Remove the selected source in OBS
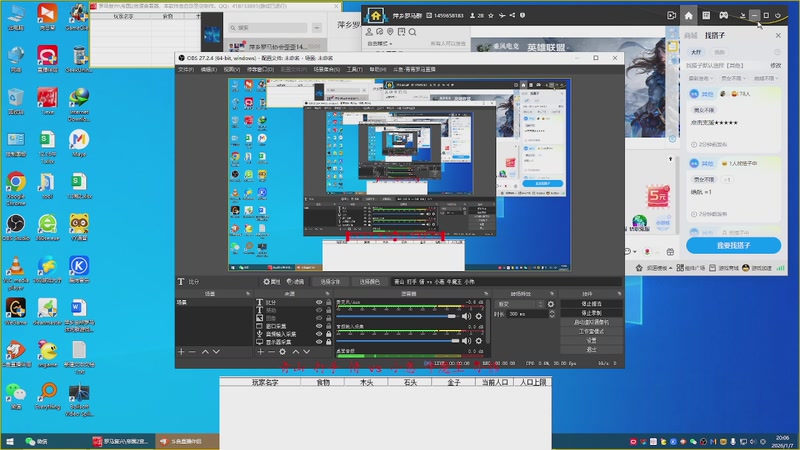Screen dimensions: 800x450 (271, 352)
